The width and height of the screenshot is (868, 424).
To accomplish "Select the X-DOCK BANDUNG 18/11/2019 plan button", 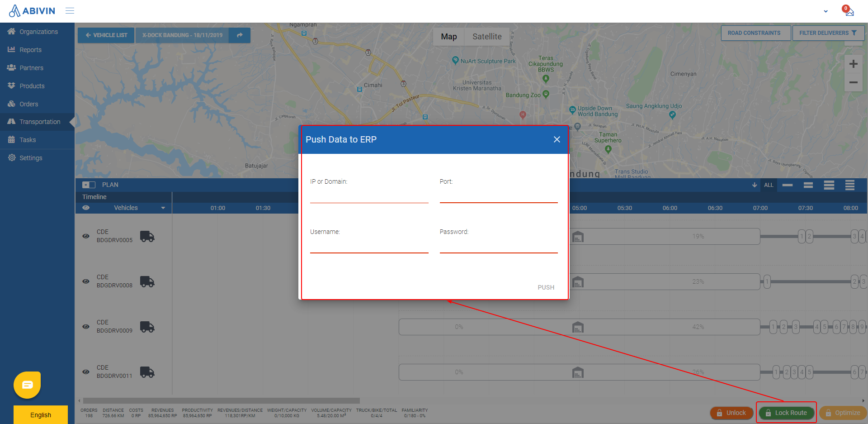I will 182,35.
